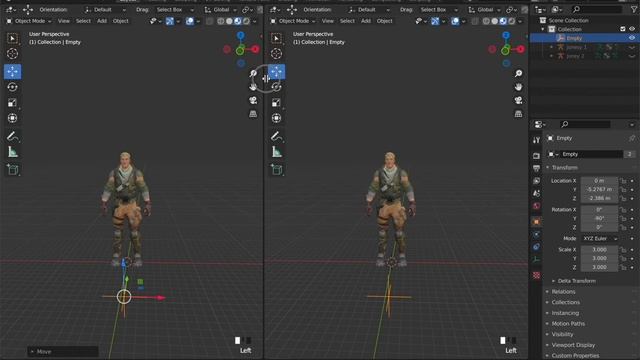Toggle lock for Rotation Y
This screenshot has width=640, height=360.
pyautogui.click(x=623, y=219)
